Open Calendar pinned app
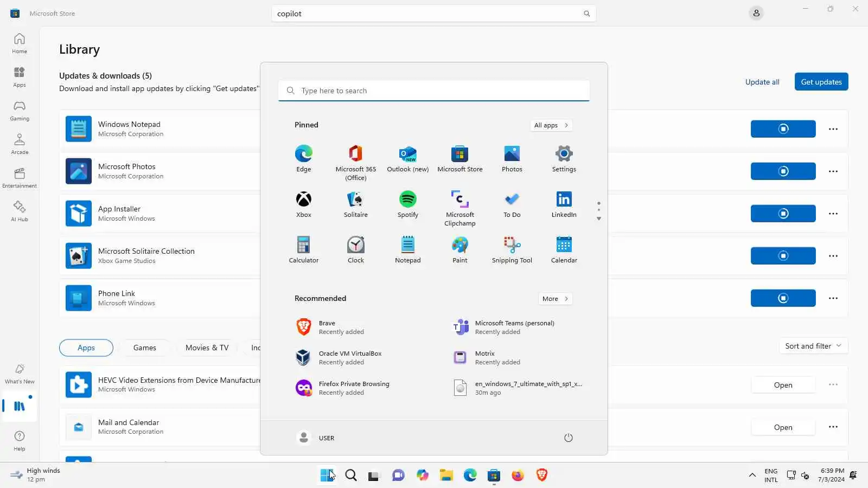Screen dimensions: 868x488 564,250
